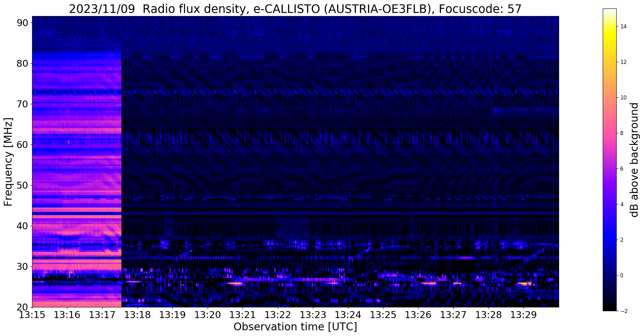Image resolution: width=644 pixels, height=336 pixels.
Task: Click the 13:19 time tick label
Action: [x=172, y=315]
